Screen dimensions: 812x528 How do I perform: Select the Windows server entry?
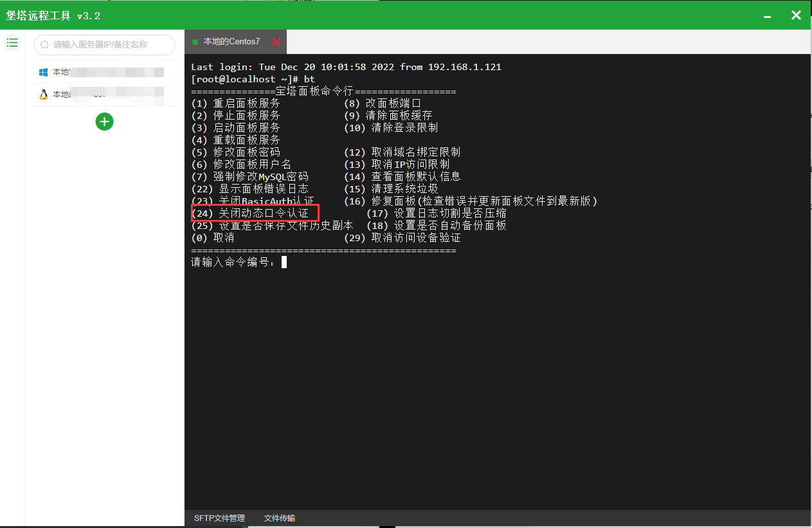tap(104, 72)
